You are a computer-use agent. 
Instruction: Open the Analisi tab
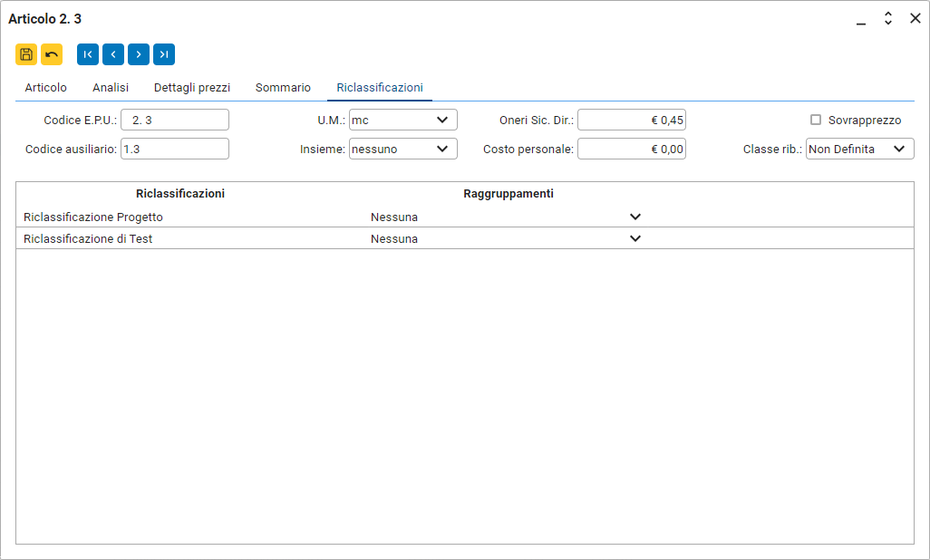tap(111, 88)
